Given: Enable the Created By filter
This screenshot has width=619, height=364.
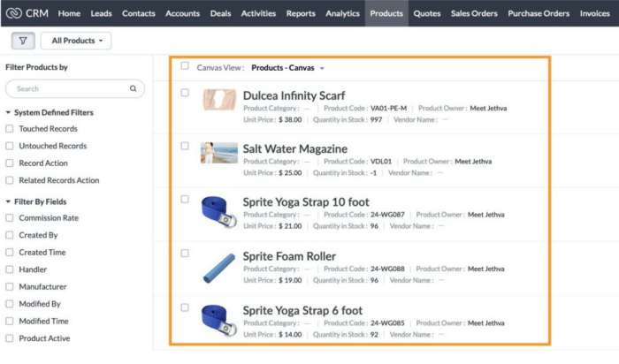Looking at the screenshot, I should tap(10, 235).
